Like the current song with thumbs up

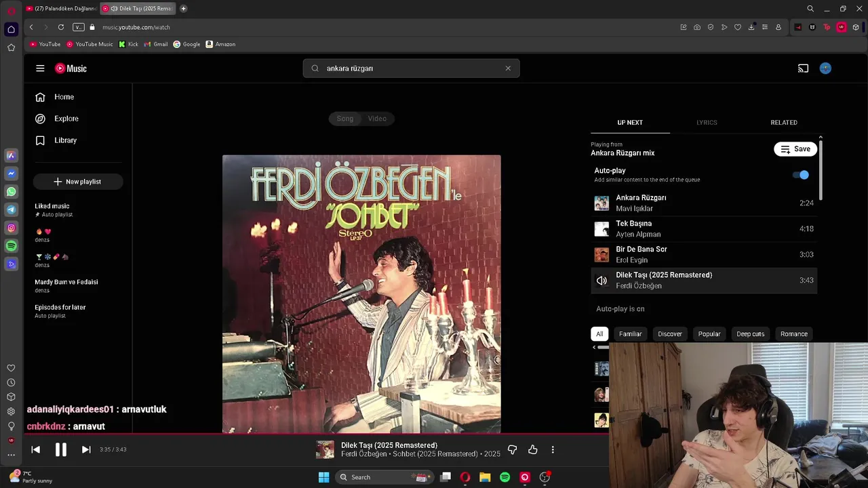click(533, 449)
